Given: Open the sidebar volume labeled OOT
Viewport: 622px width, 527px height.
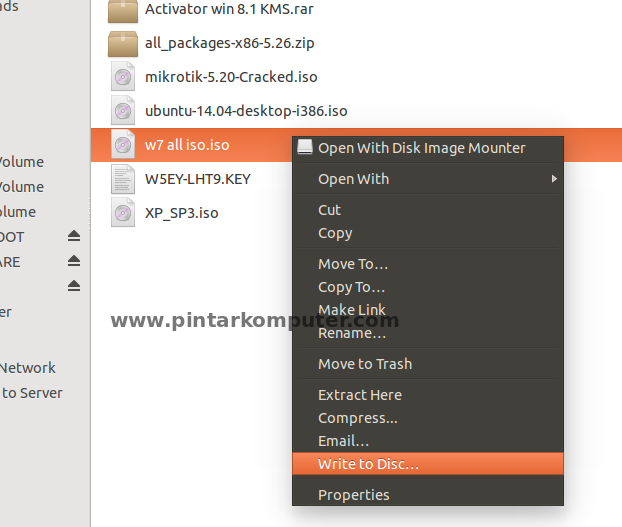Looking at the screenshot, I should click(12, 237).
